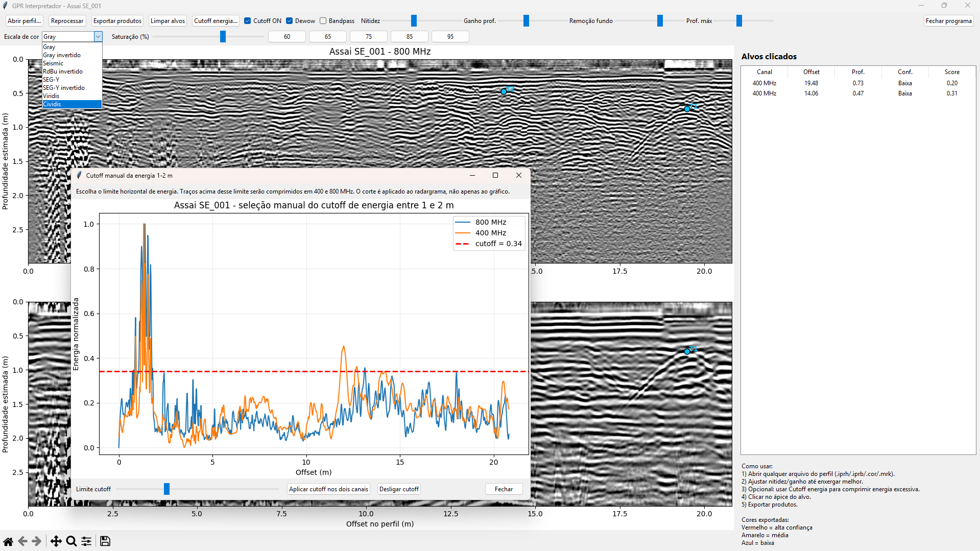Click the Back to previous view arrow
The height and width of the screenshot is (551, 980).
pyautogui.click(x=22, y=541)
